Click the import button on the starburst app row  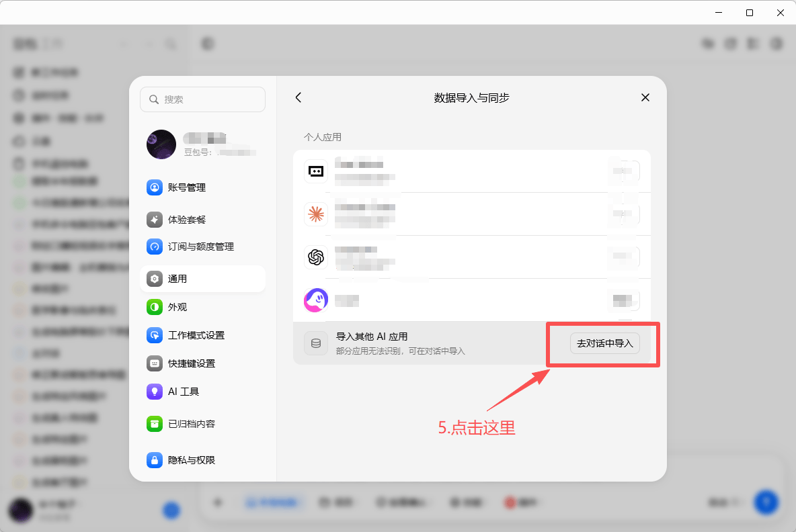pyautogui.click(x=624, y=214)
